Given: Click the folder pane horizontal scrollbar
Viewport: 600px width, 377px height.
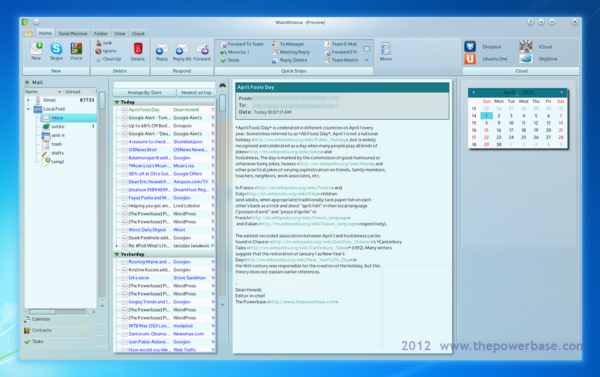Looking at the screenshot, I should [61, 312].
